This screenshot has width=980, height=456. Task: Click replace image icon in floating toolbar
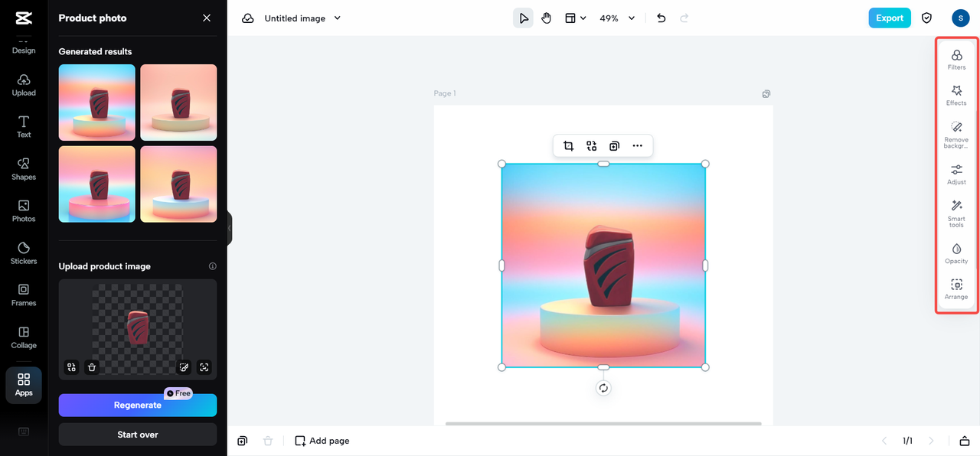tap(592, 146)
